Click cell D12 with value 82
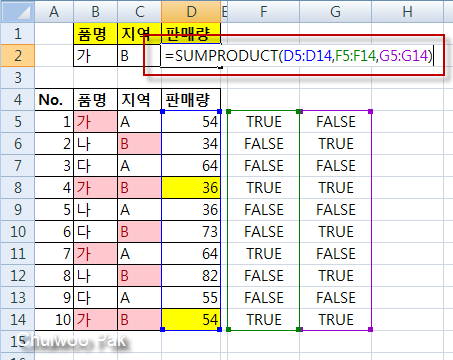Screen dimensions: 453x360 tap(191, 276)
